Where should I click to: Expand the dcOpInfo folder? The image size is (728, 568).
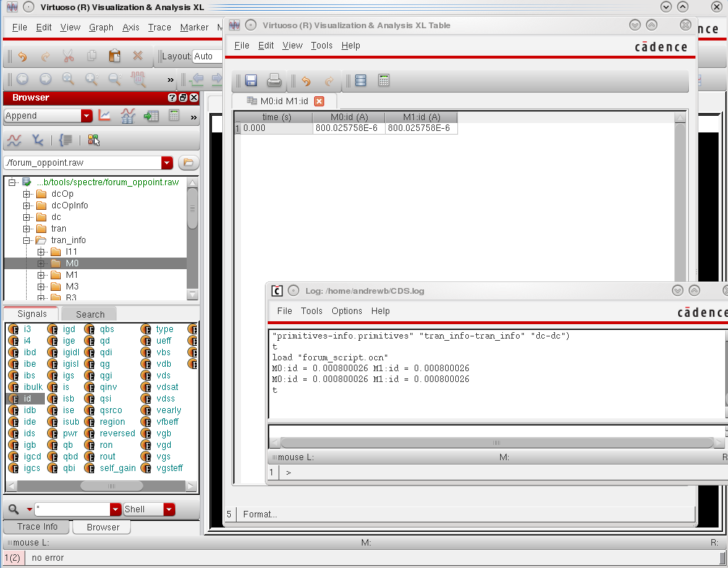[x=27, y=205]
